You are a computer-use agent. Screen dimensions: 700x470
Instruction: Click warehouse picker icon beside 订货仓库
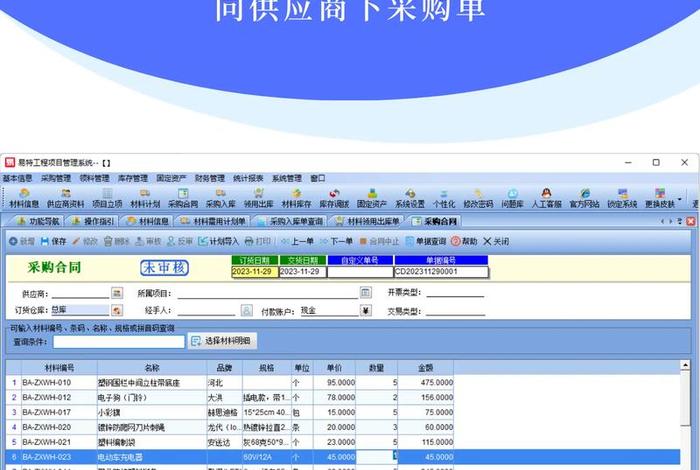[117, 310]
